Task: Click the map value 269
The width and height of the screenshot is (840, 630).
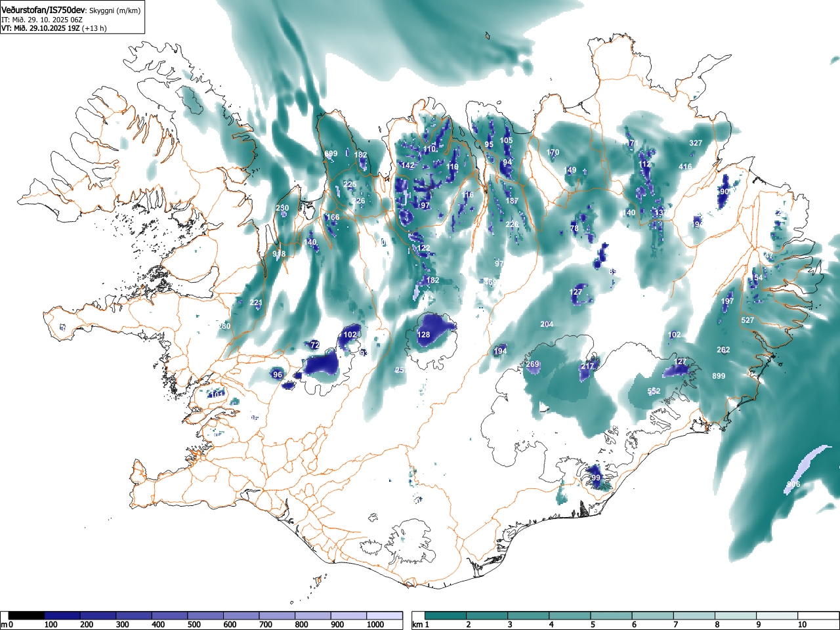Action: [532, 364]
